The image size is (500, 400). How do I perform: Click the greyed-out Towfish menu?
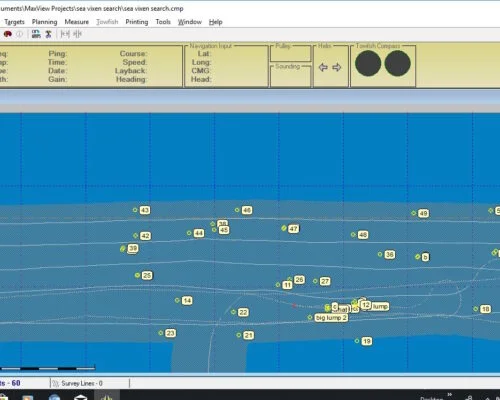[x=107, y=22]
